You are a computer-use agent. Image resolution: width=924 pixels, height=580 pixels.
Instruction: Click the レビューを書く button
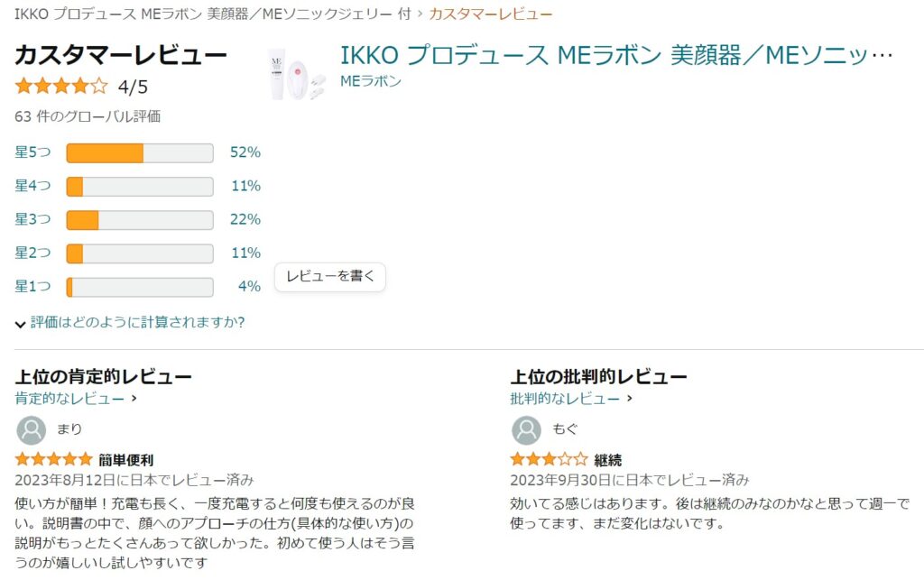330,277
